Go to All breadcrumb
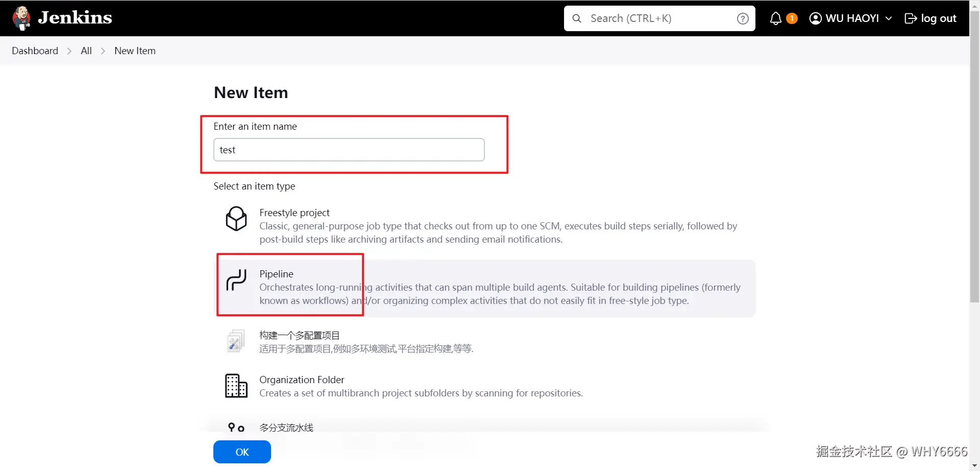Image resolution: width=980 pixels, height=471 pixels. pos(86,51)
